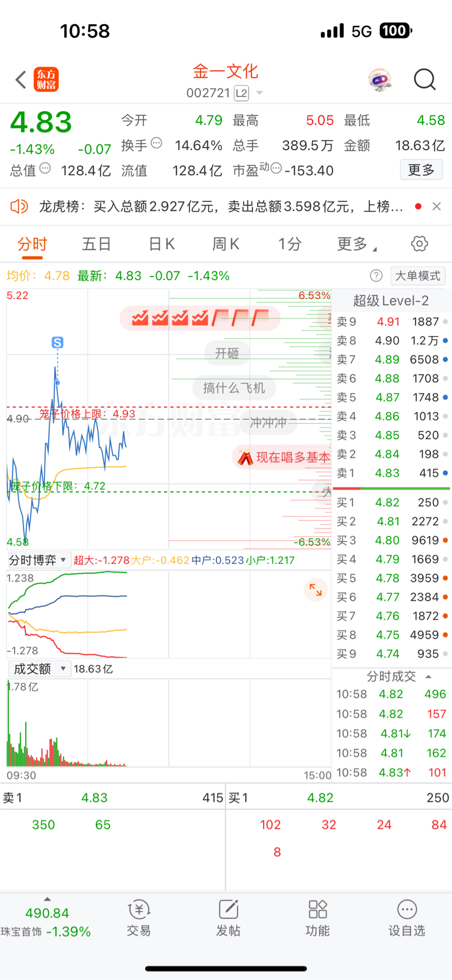
Task: Tap the back arrow icon
Action: [21, 79]
